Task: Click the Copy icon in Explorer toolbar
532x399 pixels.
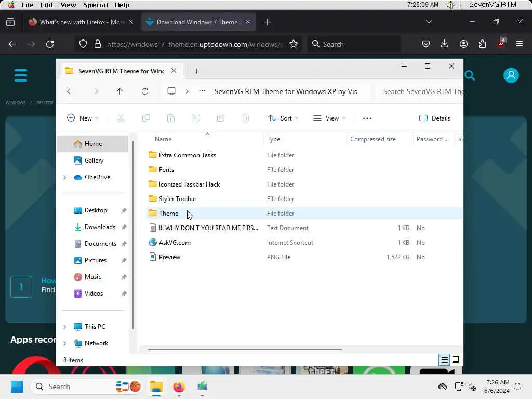Action: pyautogui.click(x=146, y=118)
